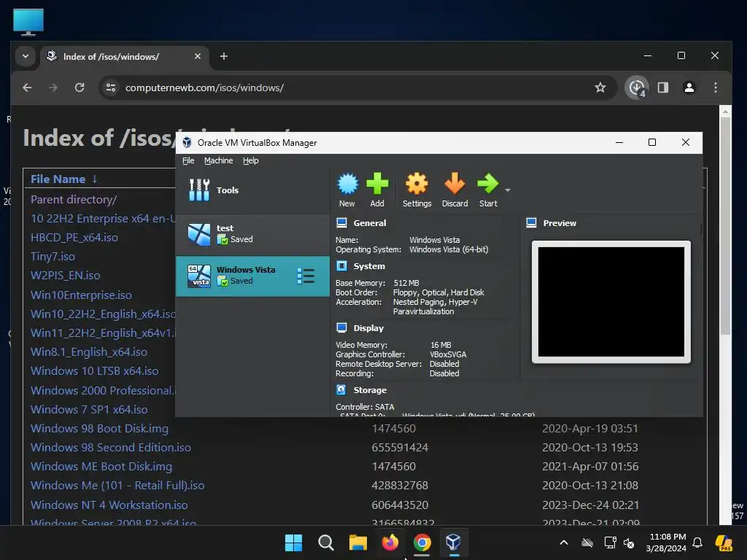
Task: Click Windows 98 Second Edition.iso link
Action: (111, 448)
